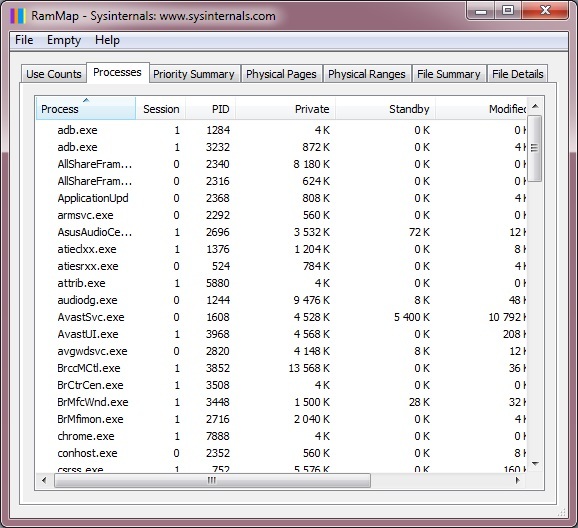Select the adb.exe row with PID 1284
578x528 pixels.
[282, 130]
